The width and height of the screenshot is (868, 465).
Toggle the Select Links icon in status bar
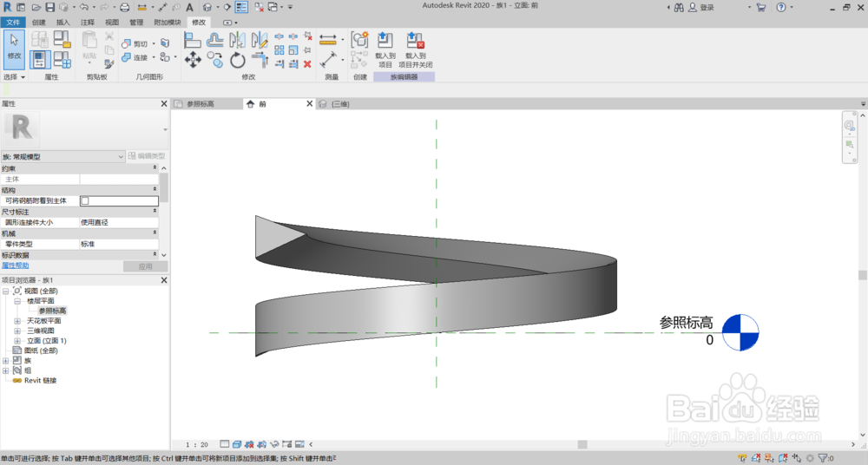click(742, 458)
